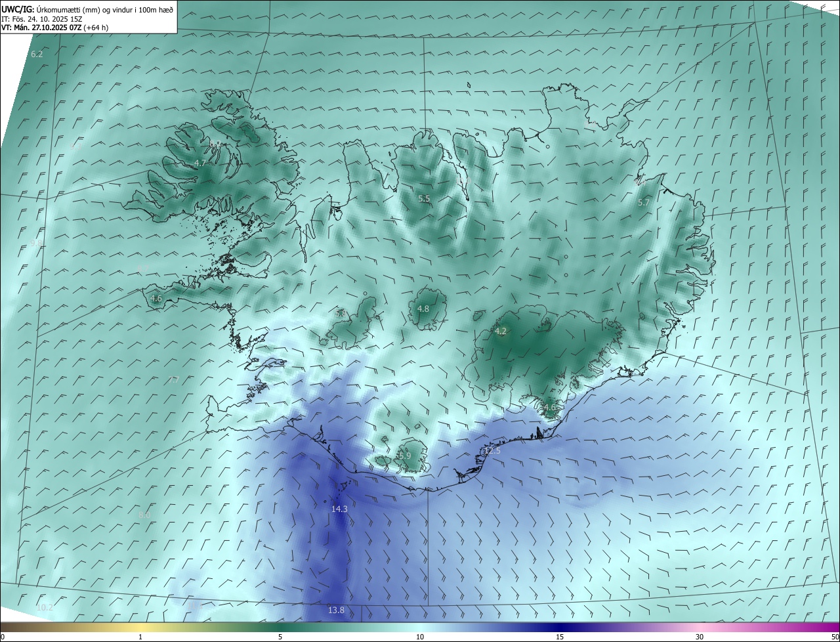The image size is (840, 642).
Task: Click the 5.5 value in north Iceland
Action: coord(424,198)
